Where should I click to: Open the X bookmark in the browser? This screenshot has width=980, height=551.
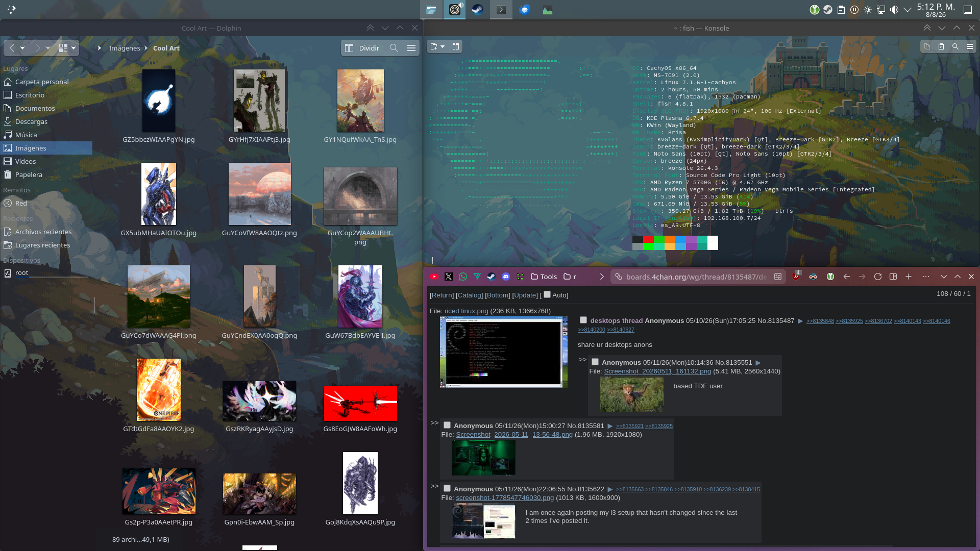pos(449,277)
